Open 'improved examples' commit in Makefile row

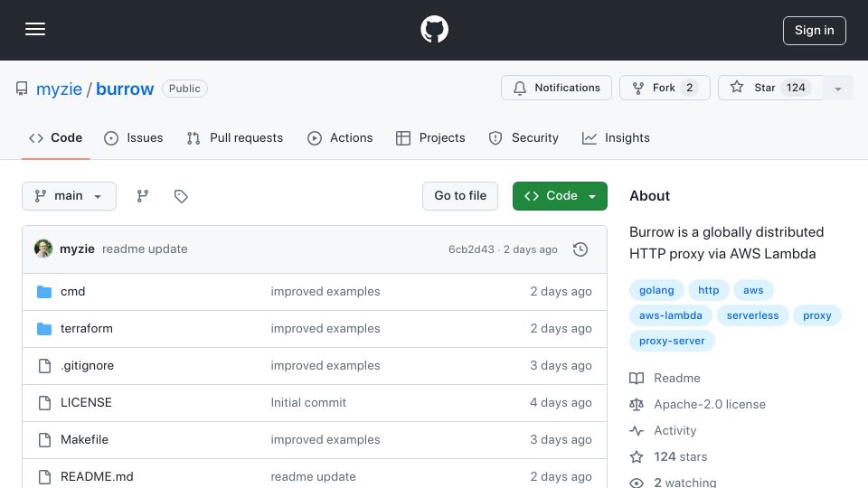[325, 440]
